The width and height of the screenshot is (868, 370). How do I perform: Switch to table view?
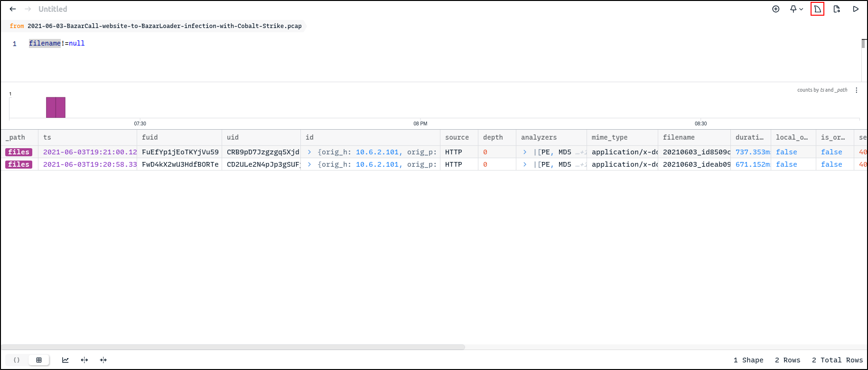[39, 360]
